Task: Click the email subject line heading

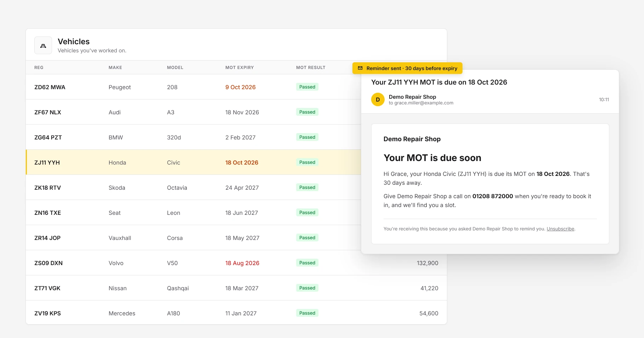Action: 439,82
